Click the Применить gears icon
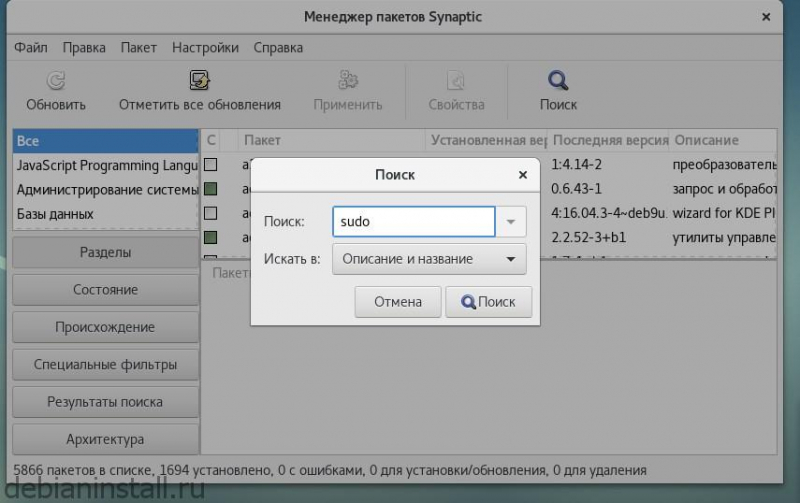The width and height of the screenshot is (800, 503). (348, 81)
